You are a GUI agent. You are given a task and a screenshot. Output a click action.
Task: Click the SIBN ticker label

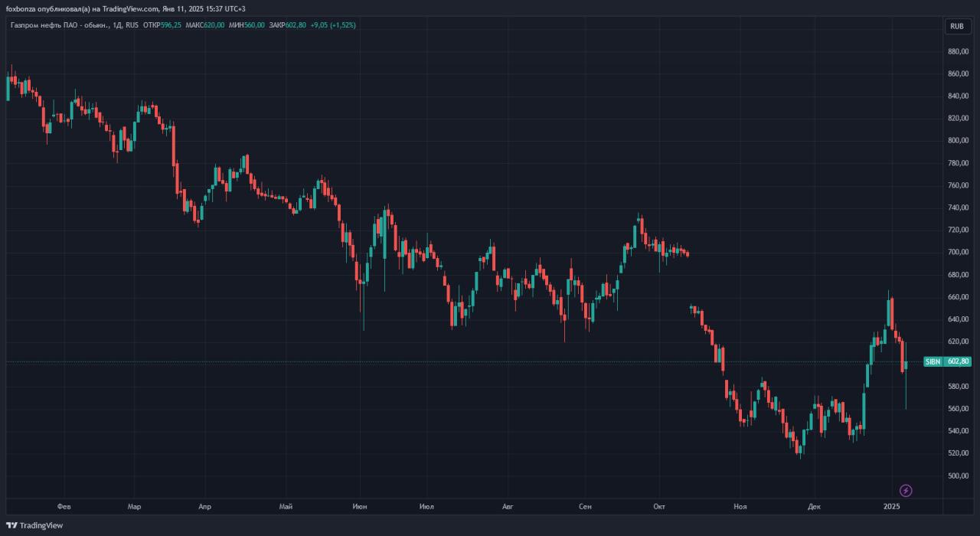tap(933, 361)
